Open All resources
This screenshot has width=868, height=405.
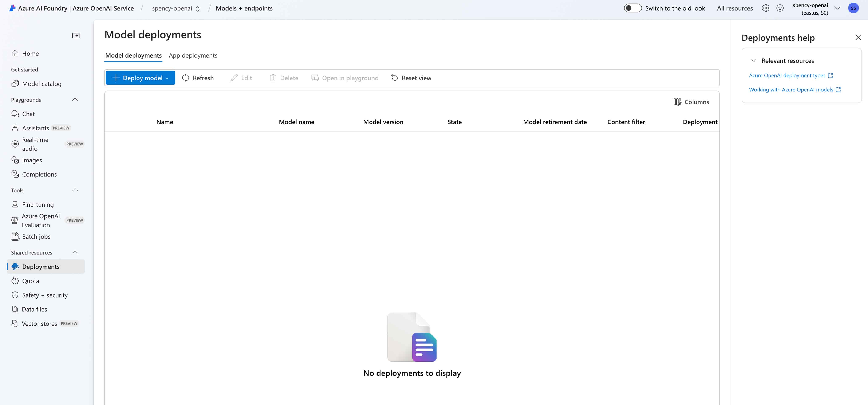pos(735,8)
